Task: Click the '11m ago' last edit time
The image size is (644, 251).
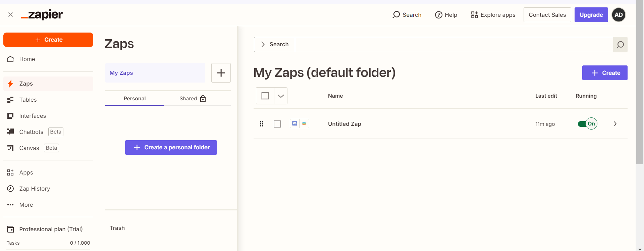Action: pyautogui.click(x=545, y=124)
